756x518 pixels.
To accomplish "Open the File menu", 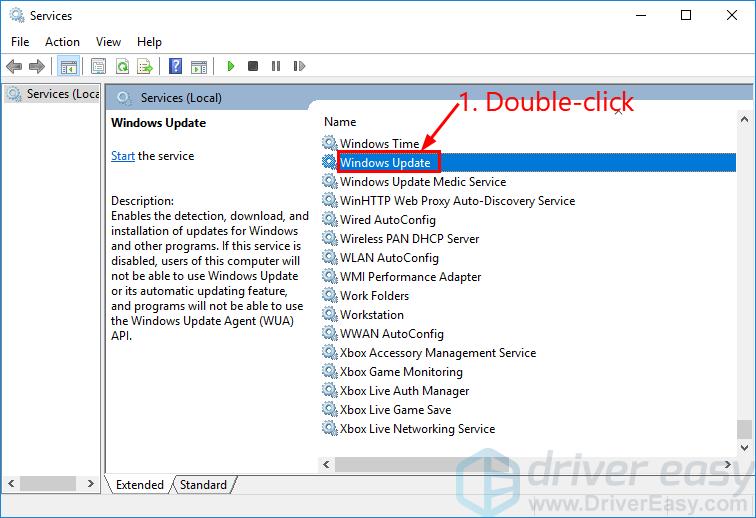I will point(20,42).
